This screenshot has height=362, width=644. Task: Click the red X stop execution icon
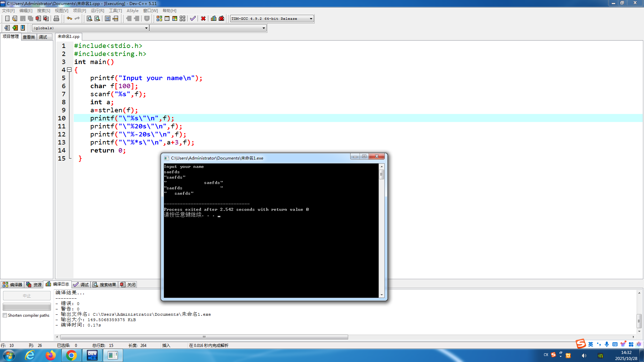point(203,18)
